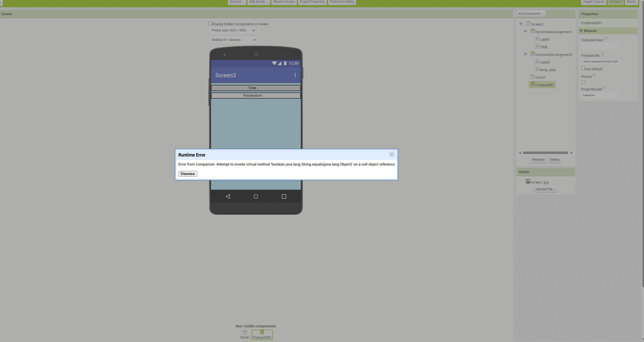The image size is (644, 342).
Task: Click the FirebaseDB1 icon in Non-visible components
Action: pos(262,332)
